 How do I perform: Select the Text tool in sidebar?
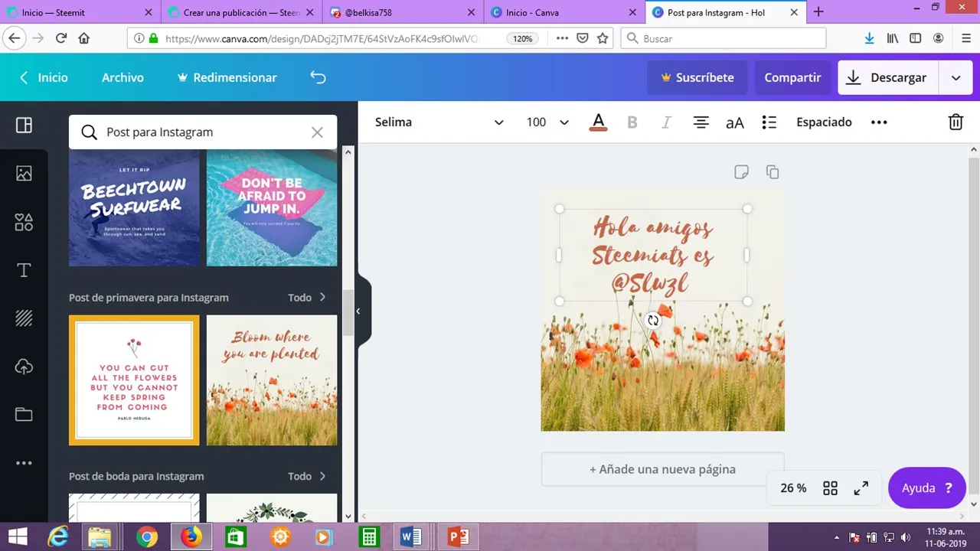click(24, 270)
